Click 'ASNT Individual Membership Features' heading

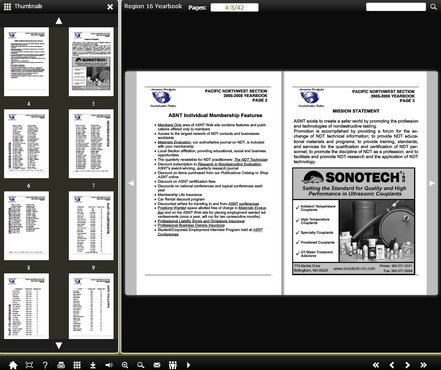tap(215, 115)
